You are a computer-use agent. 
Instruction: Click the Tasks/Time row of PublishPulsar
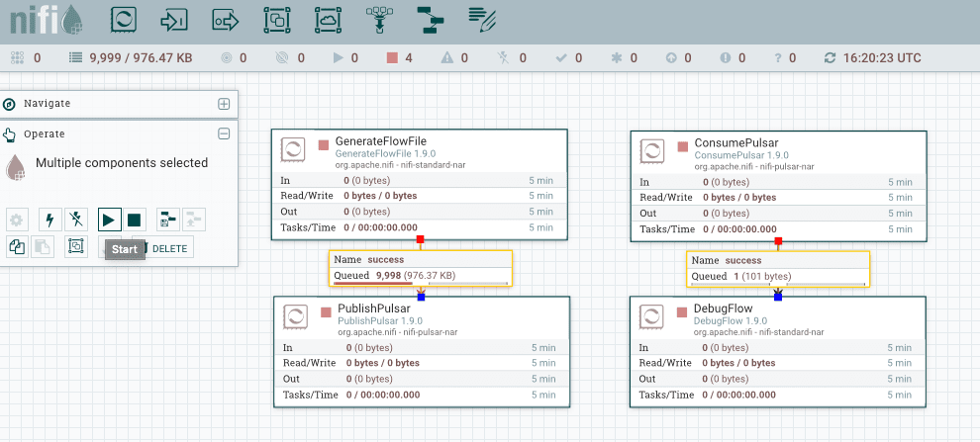click(x=422, y=395)
